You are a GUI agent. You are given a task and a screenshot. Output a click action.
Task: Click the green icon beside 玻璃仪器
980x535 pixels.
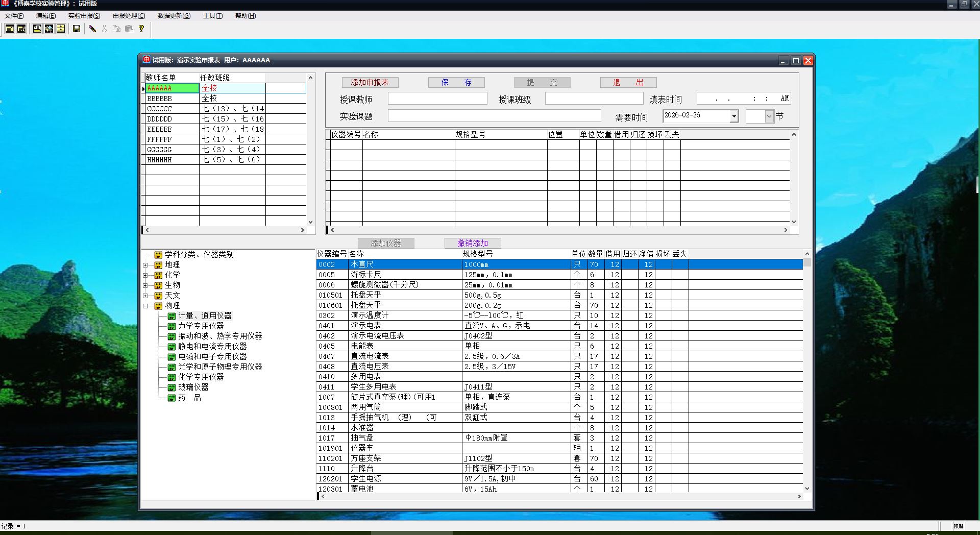pos(171,387)
